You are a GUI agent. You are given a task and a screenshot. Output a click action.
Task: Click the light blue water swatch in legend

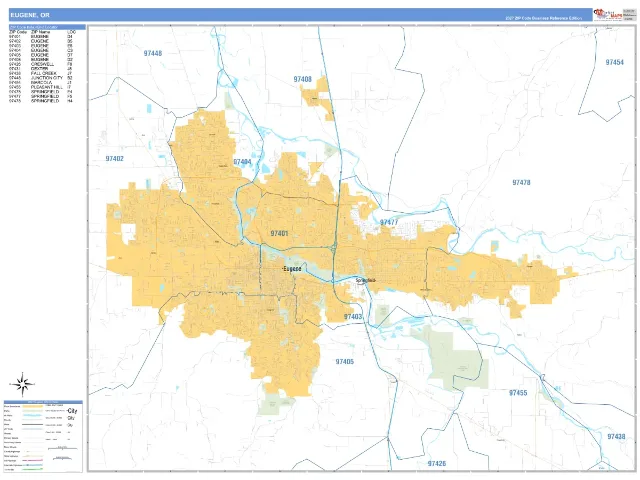[33, 416]
